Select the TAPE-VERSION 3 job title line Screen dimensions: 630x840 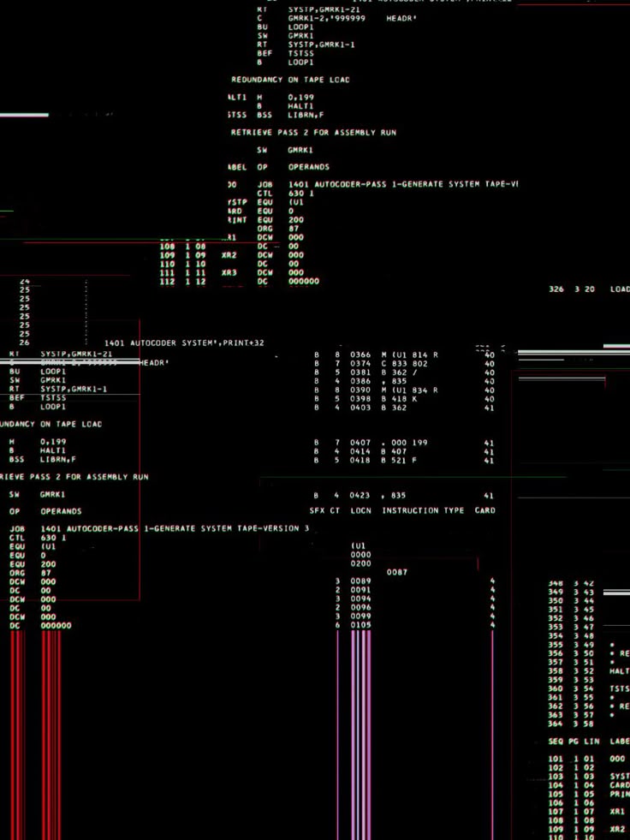[175, 528]
